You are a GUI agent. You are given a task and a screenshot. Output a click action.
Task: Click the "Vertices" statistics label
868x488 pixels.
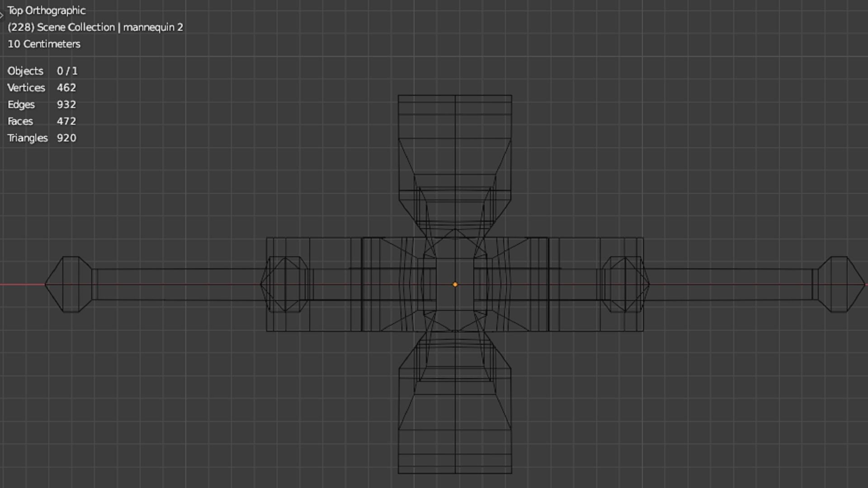26,88
